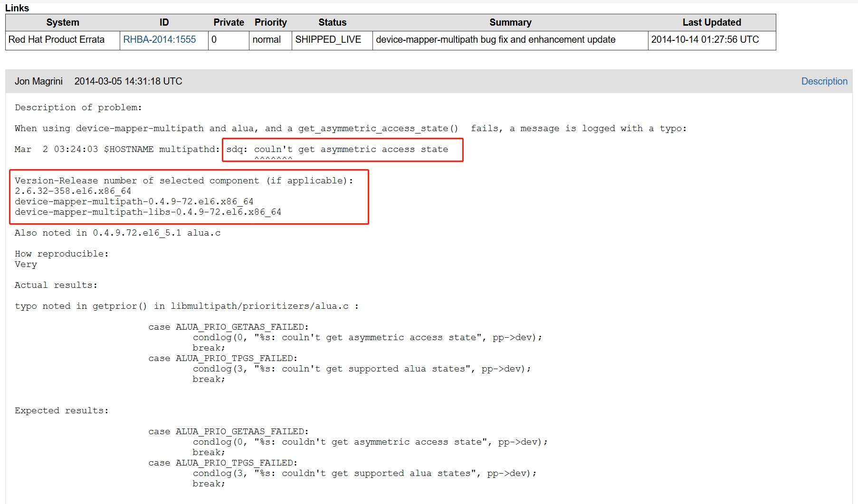Click the 'device-mapper-multipath-libs-0.4.9-72.el6.x86_64' package line
858x504 pixels.
tap(148, 212)
